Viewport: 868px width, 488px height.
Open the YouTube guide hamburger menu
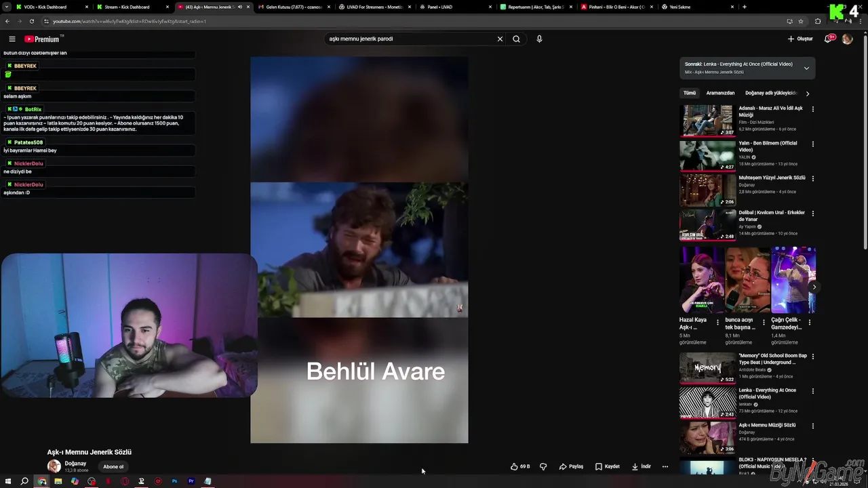tap(12, 39)
